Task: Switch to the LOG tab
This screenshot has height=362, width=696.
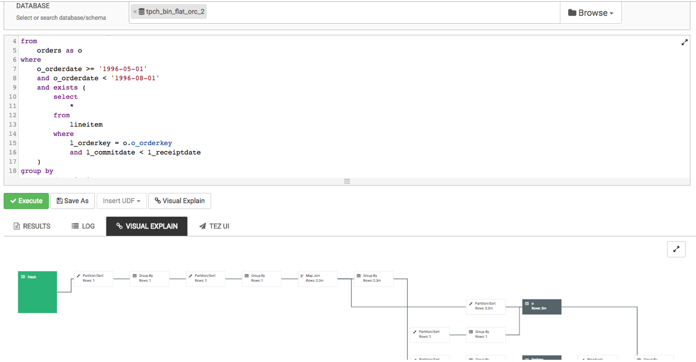Action: (x=83, y=226)
